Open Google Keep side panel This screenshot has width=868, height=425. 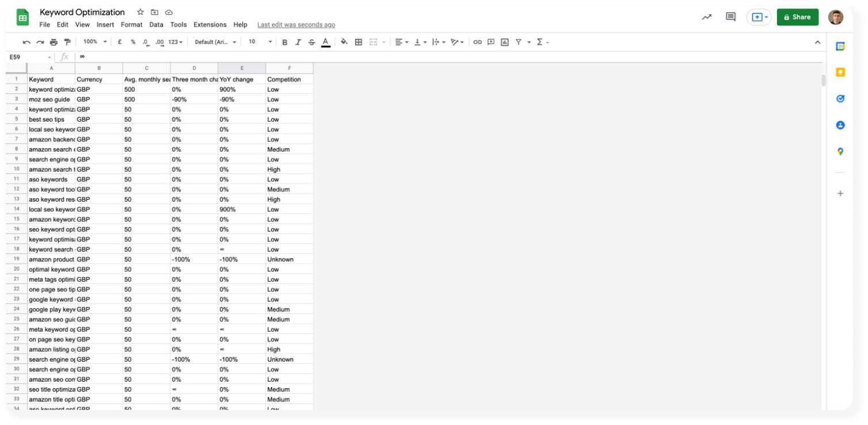pos(840,72)
